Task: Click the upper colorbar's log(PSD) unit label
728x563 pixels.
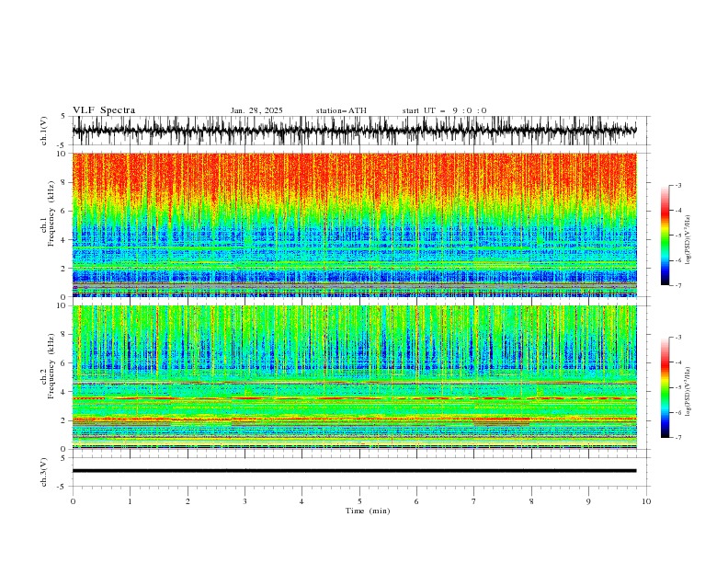Action: coord(688,240)
